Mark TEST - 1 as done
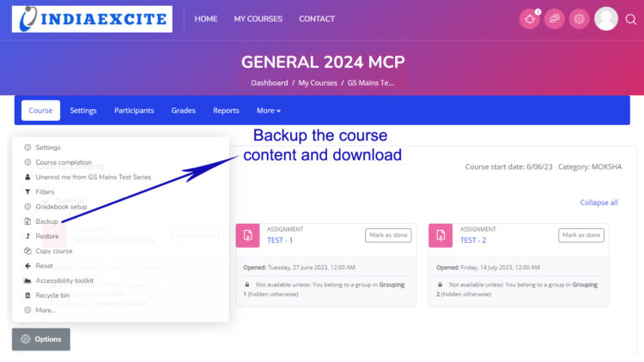Viewport: 644px width, 362px height. coord(388,235)
